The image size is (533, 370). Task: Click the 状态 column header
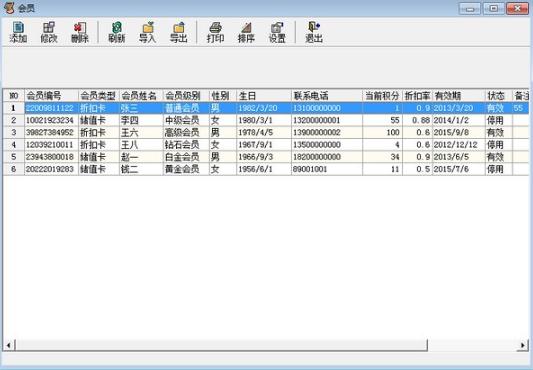[499, 96]
